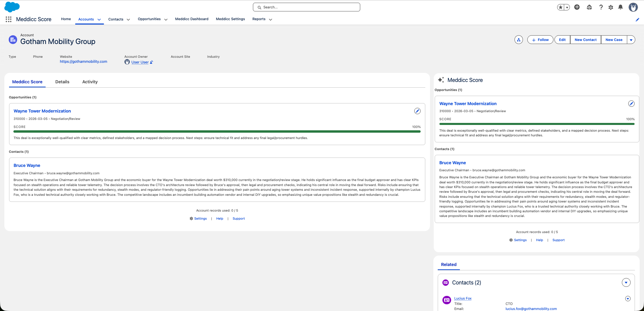Open the Accounts navigation tab
Image resolution: width=644 pixels, height=311 pixels.
(86, 19)
